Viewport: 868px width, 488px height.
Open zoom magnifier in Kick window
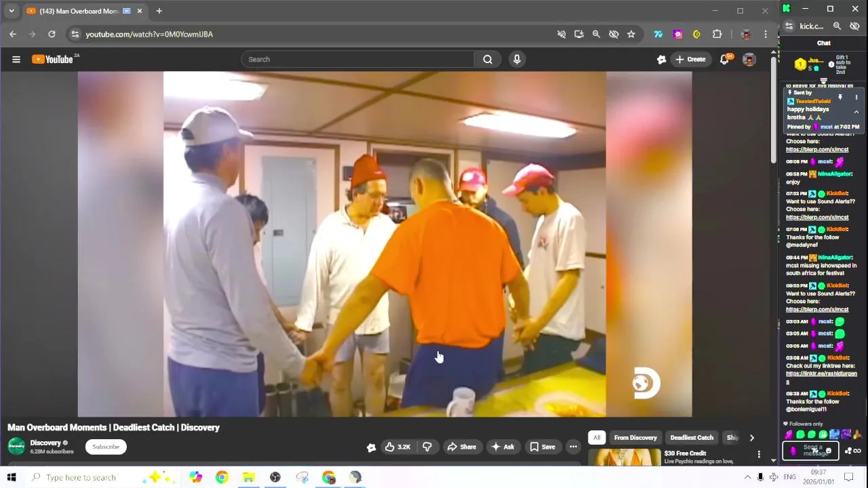pyautogui.click(x=837, y=26)
